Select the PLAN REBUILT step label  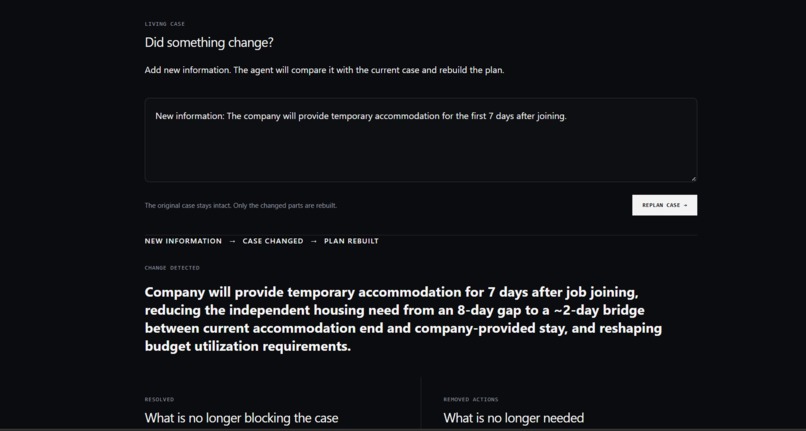pyautogui.click(x=351, y=241)
